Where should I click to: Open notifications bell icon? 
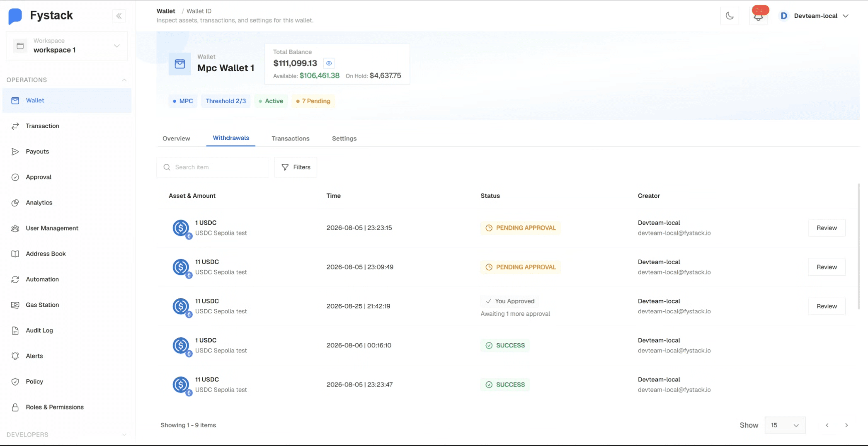tap(759, 16)
